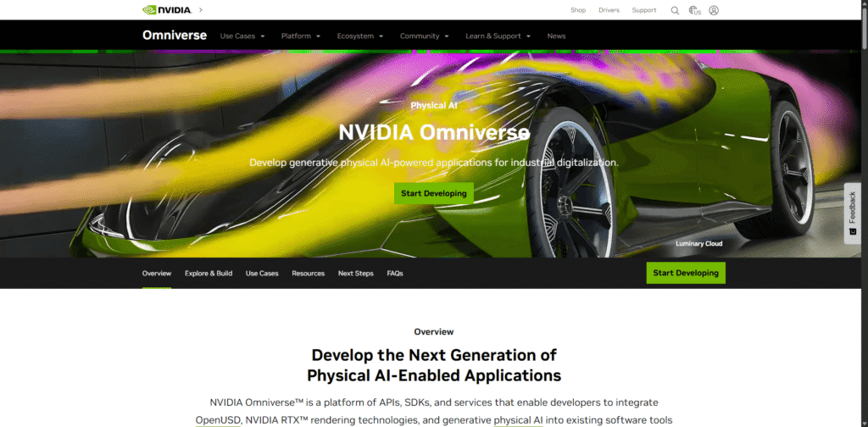Click Start Developing in the sticky bar
868x427 pixels.
tap(685, 273)
